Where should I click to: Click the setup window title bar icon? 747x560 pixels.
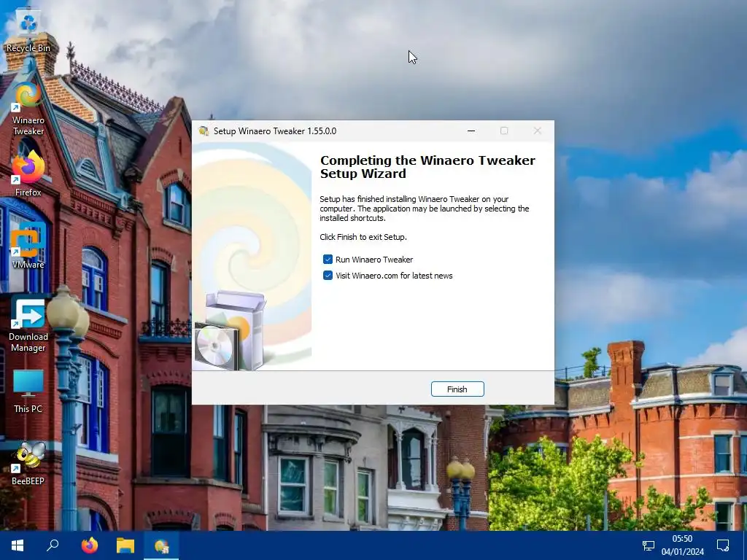pos(204,131)
